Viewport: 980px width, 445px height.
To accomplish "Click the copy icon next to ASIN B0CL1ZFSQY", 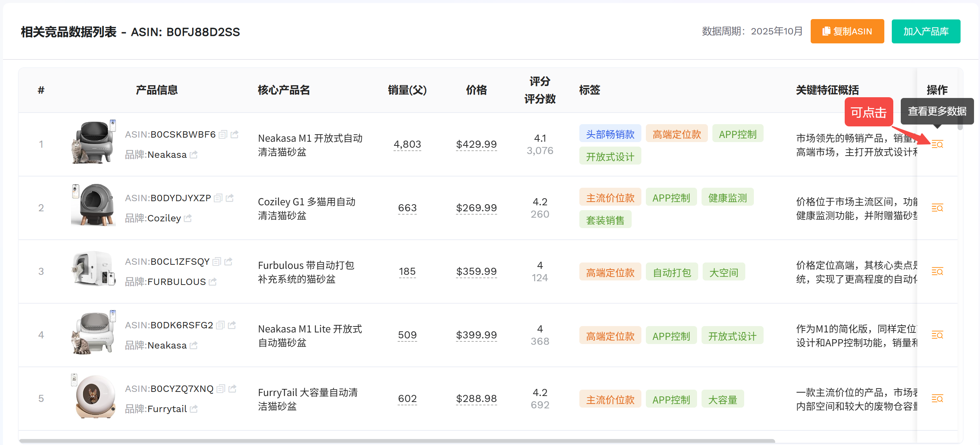I will tap(217, 261).
